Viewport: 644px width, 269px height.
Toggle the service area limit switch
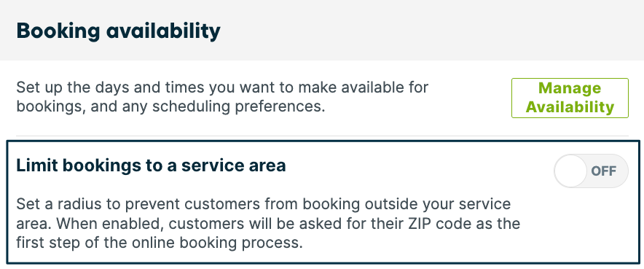point(591,171)
